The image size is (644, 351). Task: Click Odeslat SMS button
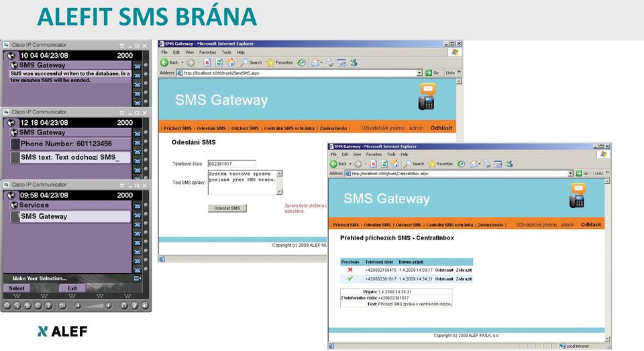tap(227, 208)
